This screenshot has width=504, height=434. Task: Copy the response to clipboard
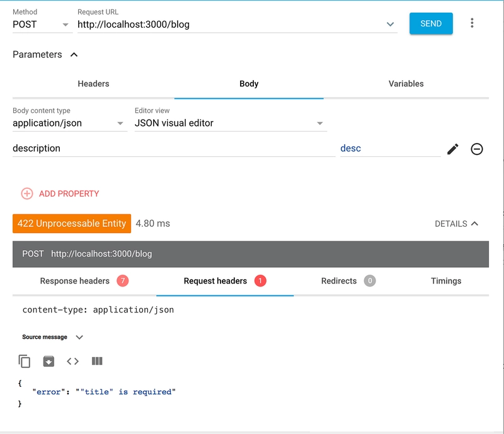(x=25, y=361)
